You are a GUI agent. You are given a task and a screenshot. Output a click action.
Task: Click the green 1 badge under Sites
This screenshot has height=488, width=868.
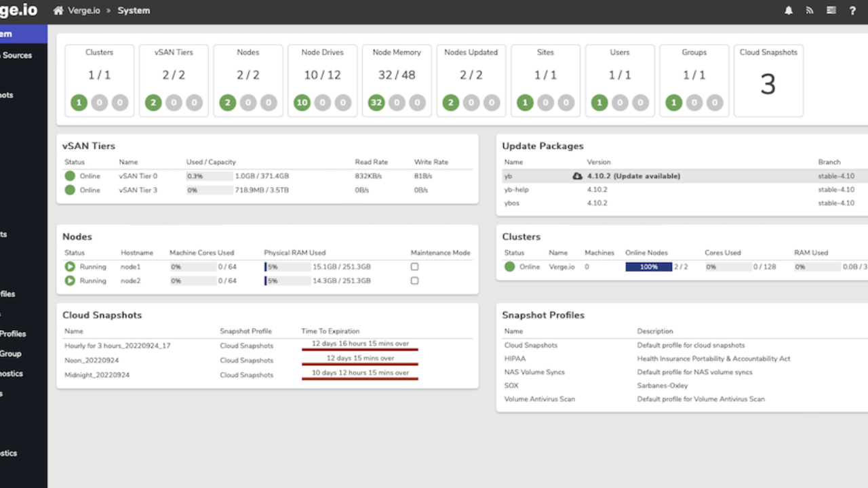(x=525, y=103)
